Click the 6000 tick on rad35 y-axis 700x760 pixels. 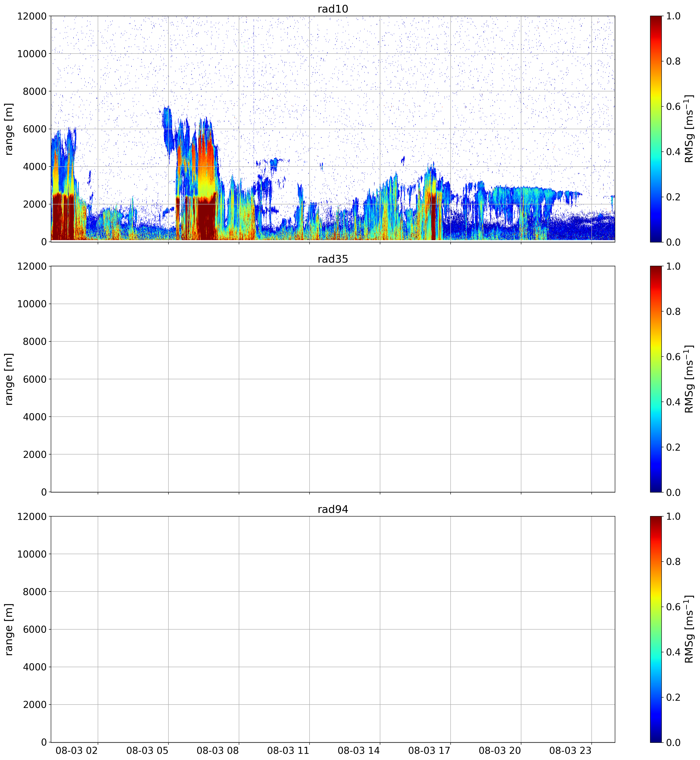coord(35,379)
